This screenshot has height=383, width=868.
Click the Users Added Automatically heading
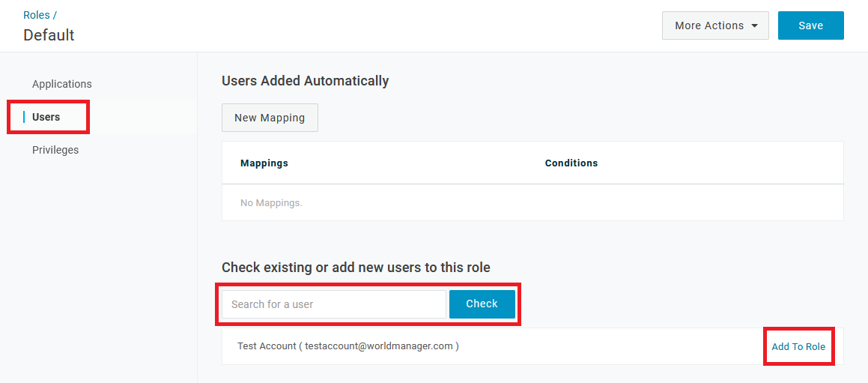[x=305, y=81]
